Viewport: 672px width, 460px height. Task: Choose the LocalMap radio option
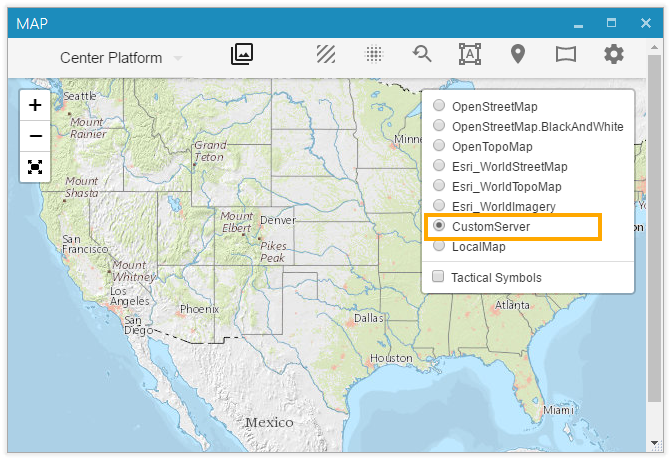[x=439, y=246]
